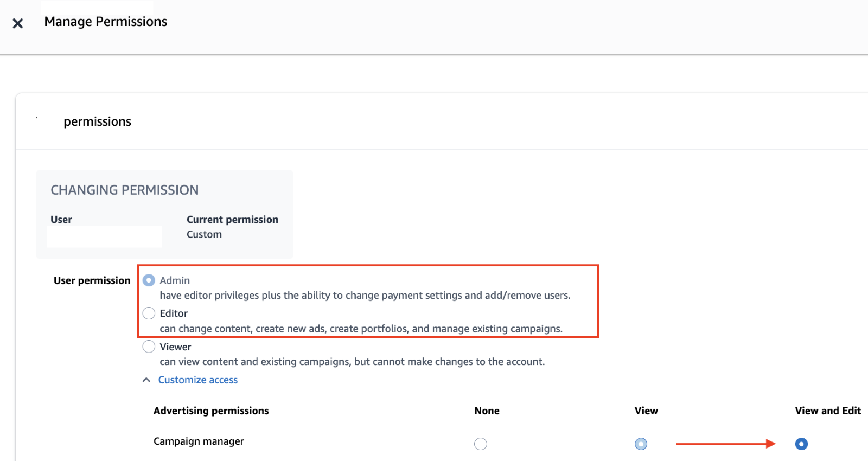Click the View column header
The height and width of the screenshot is (461, 868).
tap(646, 411)
